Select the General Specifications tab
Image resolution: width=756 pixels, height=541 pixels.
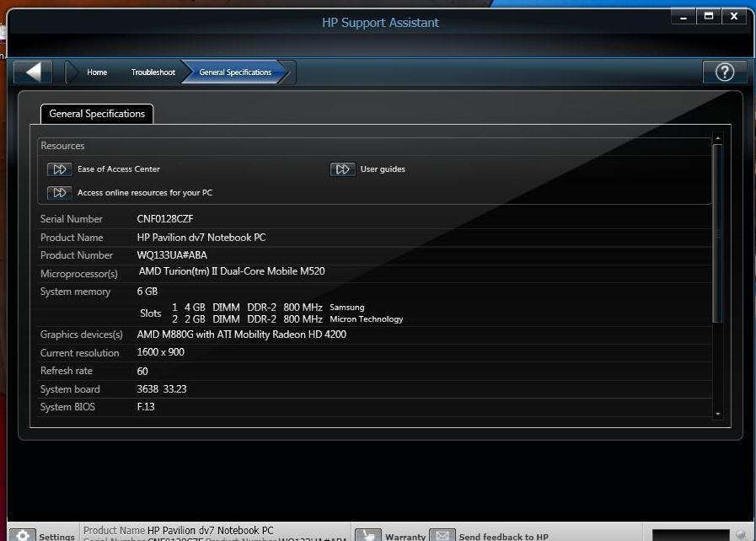click(x=97, y=114)
